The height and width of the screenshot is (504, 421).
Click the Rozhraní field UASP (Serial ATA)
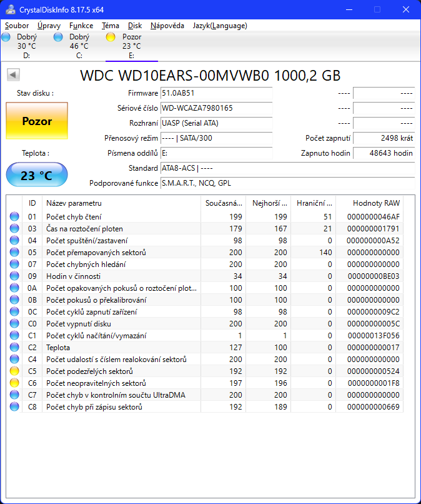pyautogui.click(x=217, y=123)
